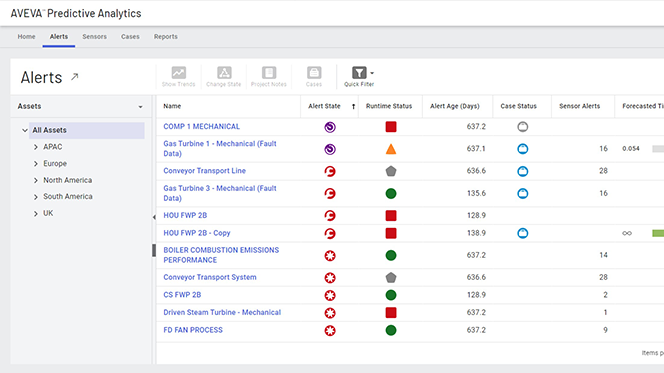Collapse the All Assets tree node
Screen dimensions: 664x373
(x=25, y=130)
